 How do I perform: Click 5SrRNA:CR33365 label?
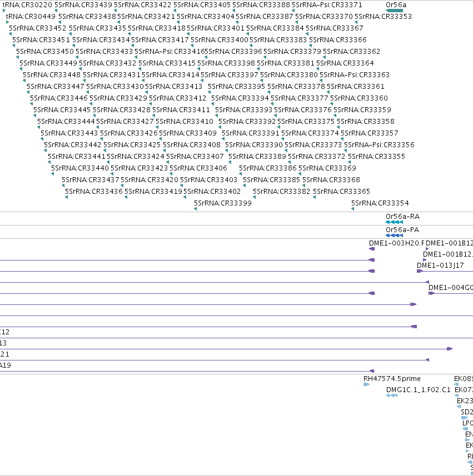pos(341,192)
